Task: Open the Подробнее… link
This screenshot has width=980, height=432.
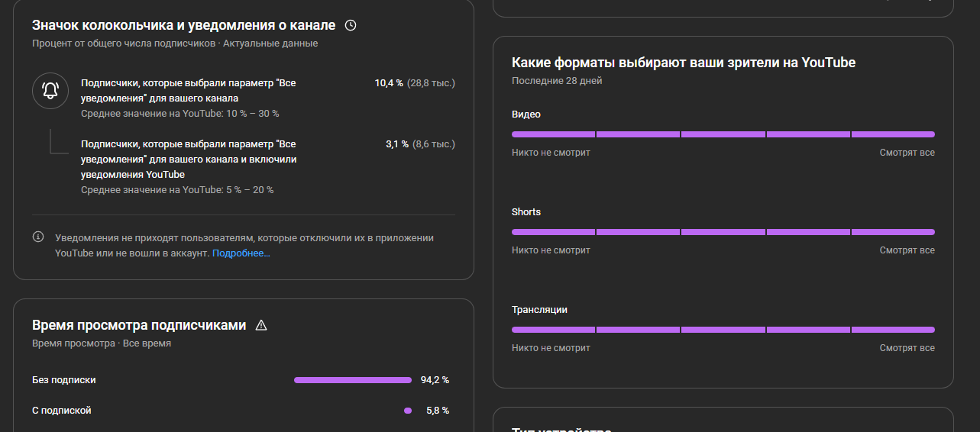Action: click(241, 253)
